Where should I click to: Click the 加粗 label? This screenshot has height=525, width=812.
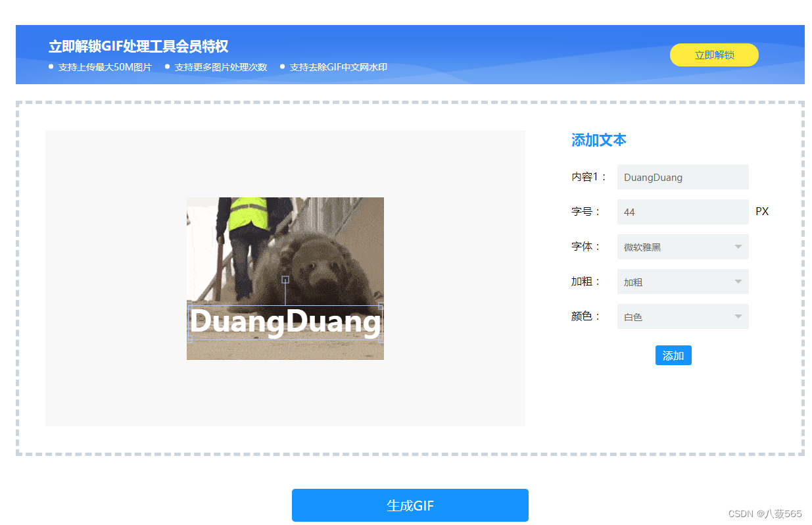[x=586, y=282]
